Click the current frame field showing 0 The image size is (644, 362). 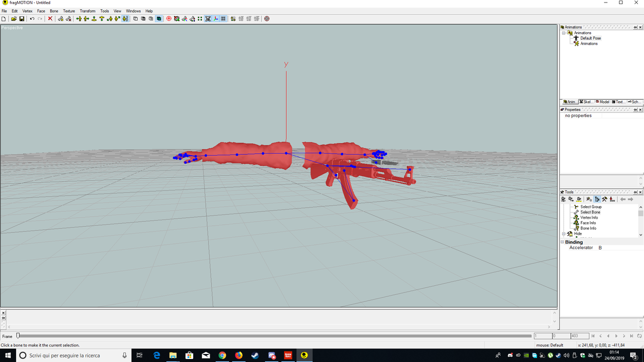click(561, 336)
